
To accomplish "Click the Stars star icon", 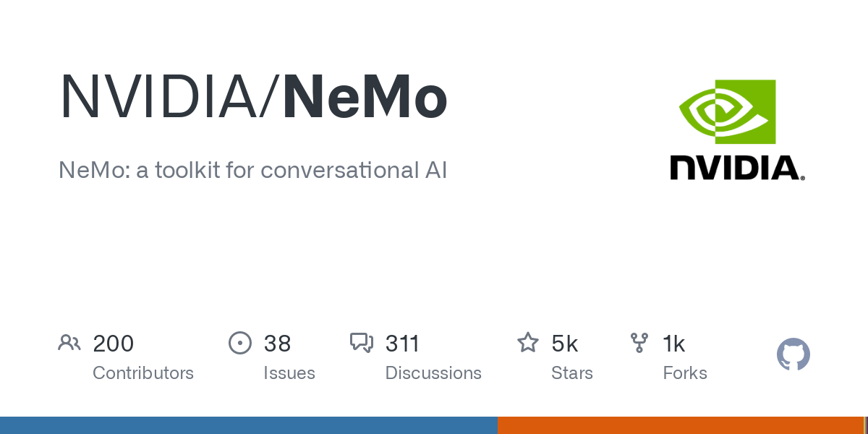I will pyautogui.click(x=528, y=343).
